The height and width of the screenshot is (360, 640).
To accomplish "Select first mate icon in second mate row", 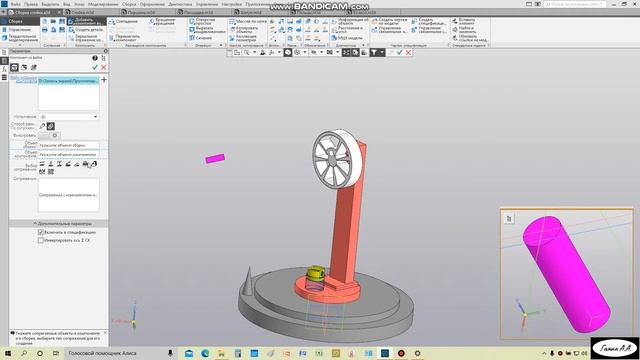I will [42, 172].
